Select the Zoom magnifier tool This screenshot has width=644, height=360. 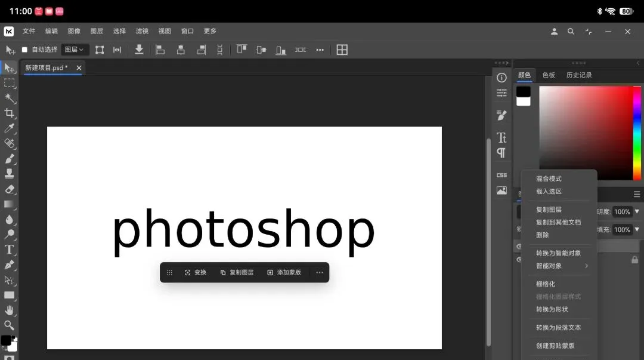tap(9, 325)
